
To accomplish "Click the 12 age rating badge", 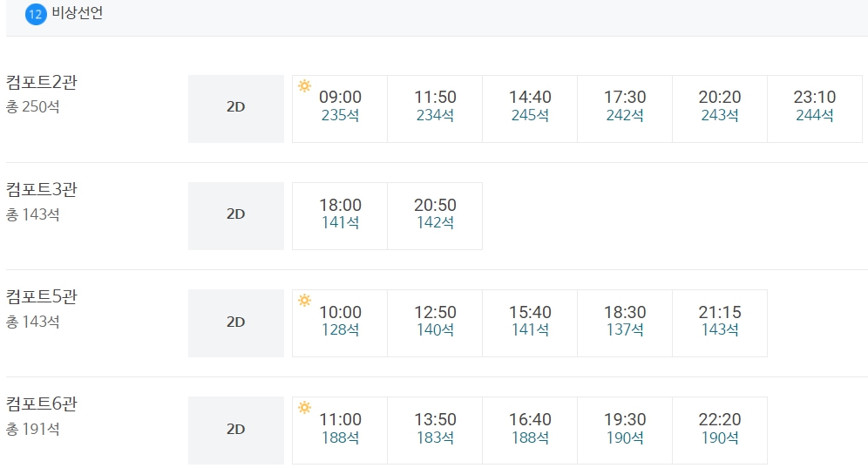I will (36, 14).
